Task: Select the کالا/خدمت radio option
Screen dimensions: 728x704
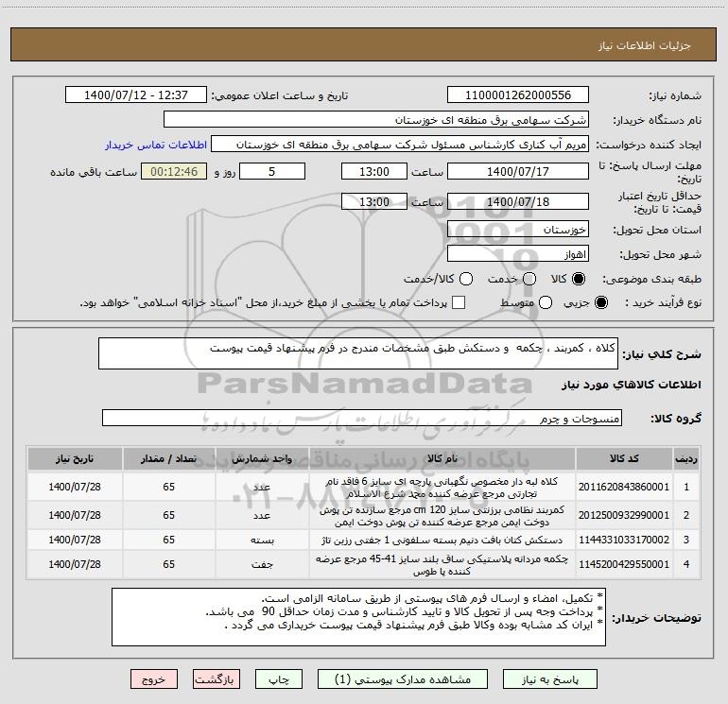Action: pos(466,279)
